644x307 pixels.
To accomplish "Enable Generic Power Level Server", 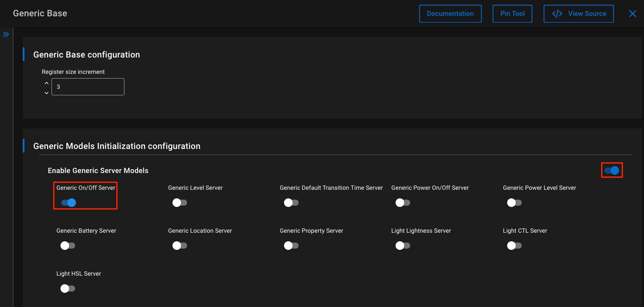I will point(514,202).
